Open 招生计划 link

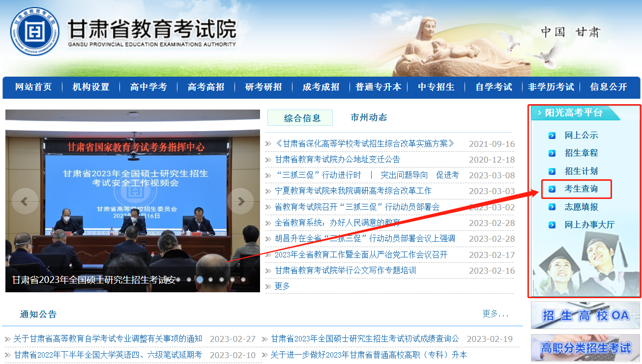[x=581, y=171]
